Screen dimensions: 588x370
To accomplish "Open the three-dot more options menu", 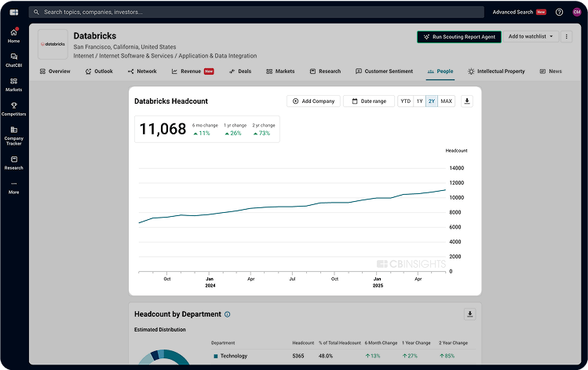I will point(567,37).
